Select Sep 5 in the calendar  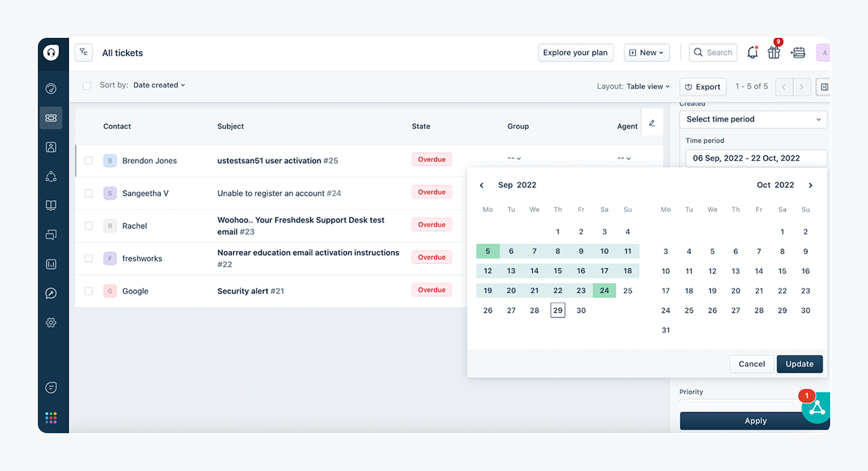pos(488,251)
